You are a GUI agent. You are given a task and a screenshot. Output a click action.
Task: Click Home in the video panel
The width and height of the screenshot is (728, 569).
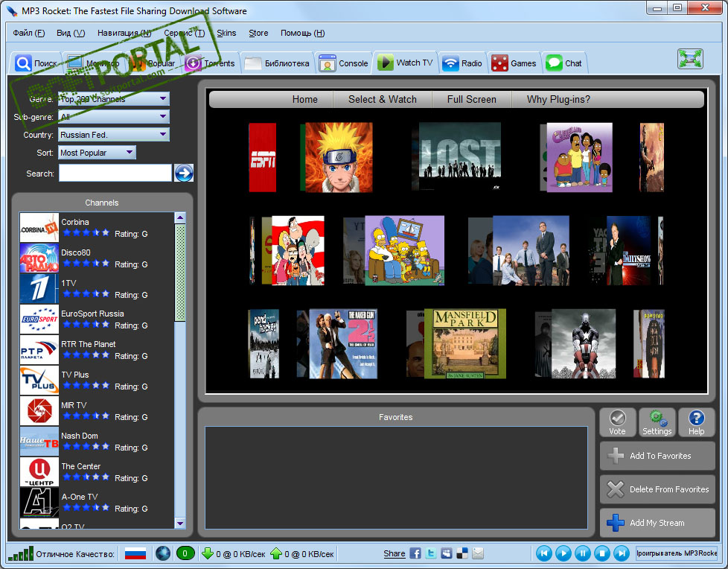[305, 99]
